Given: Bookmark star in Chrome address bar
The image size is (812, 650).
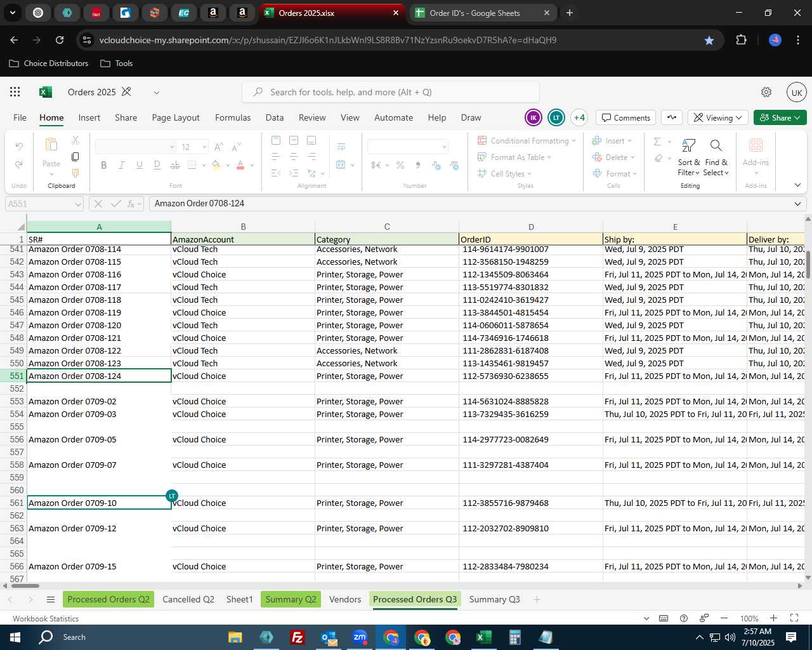Looking at the screenshot, I should coord(709,40).
